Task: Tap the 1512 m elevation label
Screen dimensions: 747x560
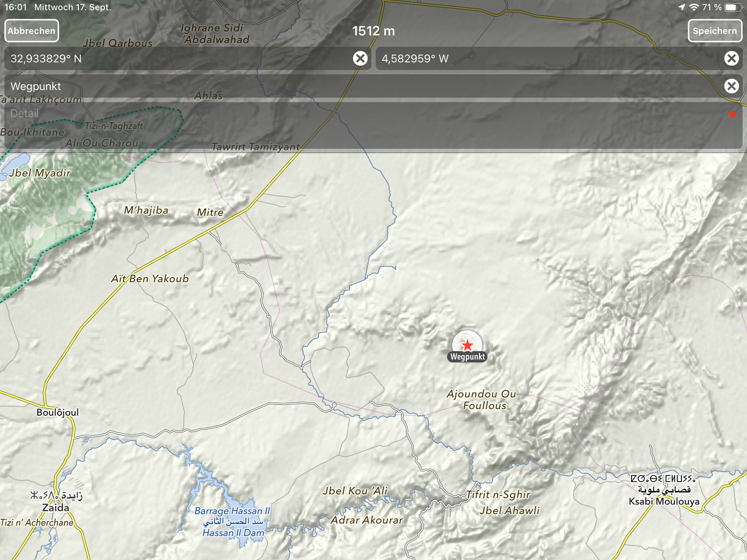Action: tap(373, 31)
